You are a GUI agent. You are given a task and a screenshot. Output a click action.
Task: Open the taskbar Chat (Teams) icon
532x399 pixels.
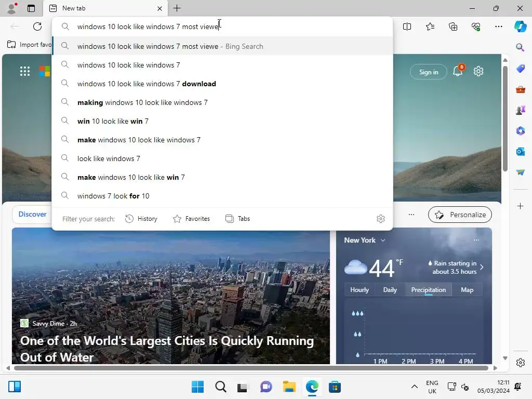tap(266, 387)
